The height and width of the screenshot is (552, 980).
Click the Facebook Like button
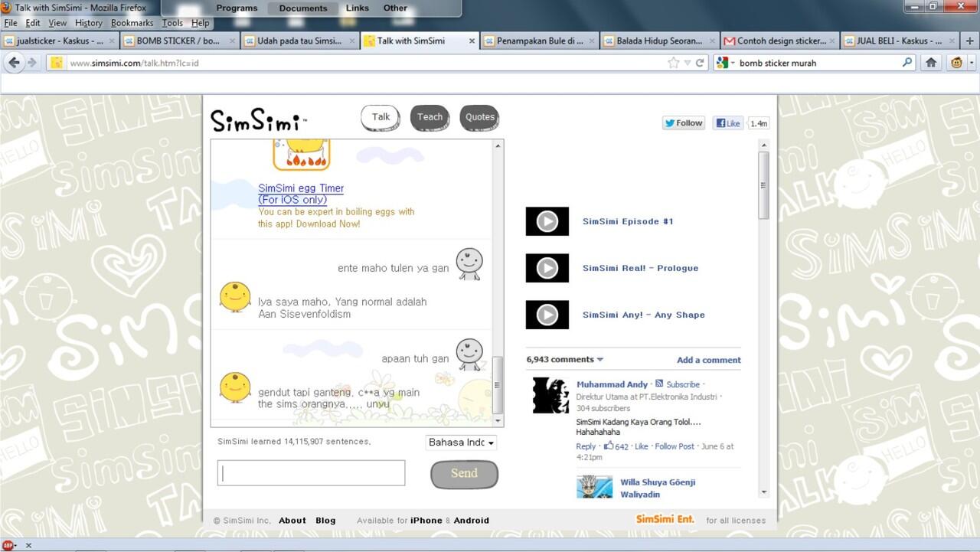(x=727, y=122)
